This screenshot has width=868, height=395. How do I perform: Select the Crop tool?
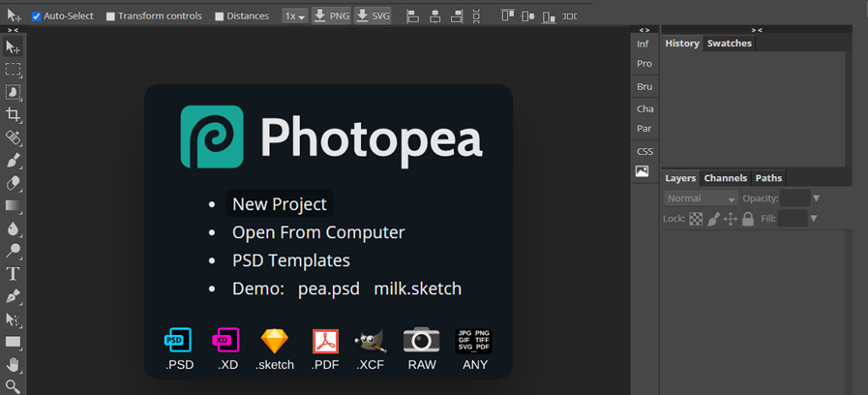click(13, 114)
